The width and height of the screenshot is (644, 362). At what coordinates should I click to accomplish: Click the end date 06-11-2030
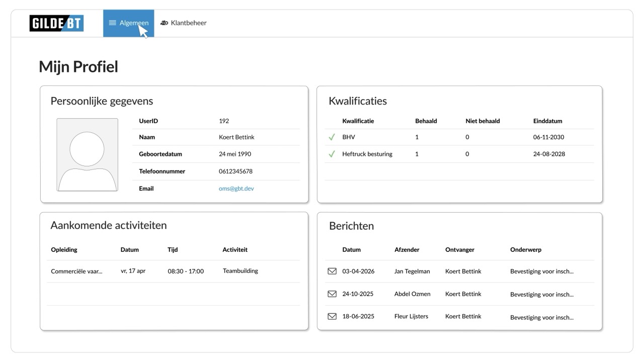pos(549,137)
